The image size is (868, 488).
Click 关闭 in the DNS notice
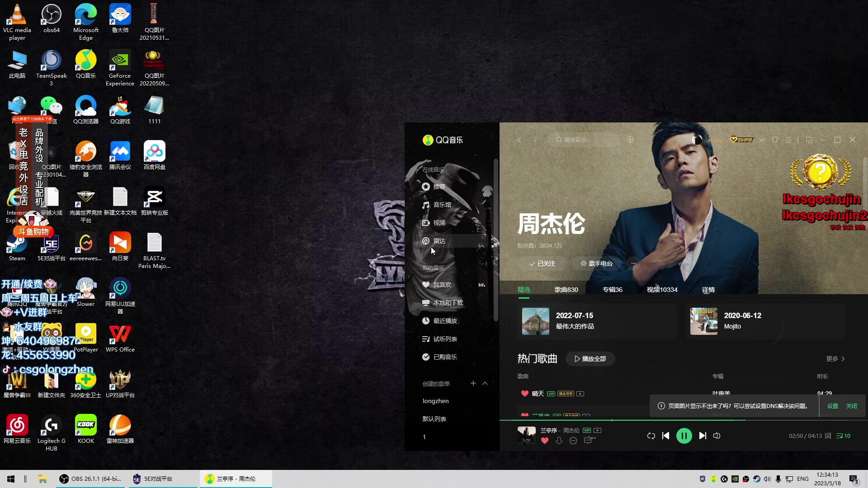(852, 406)
